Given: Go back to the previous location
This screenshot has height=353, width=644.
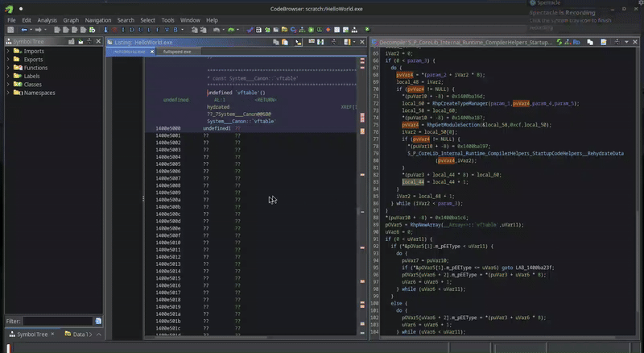Looking at the screenshot, I should click(x=24, y=30).
